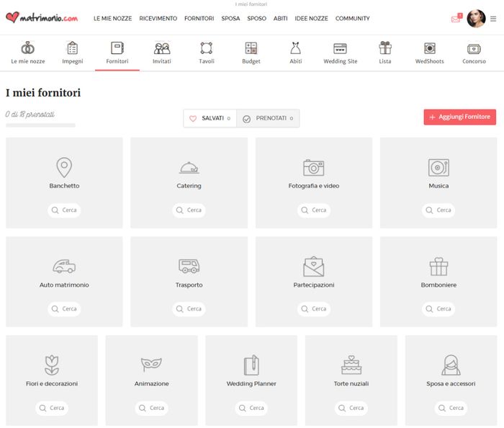The height and width of the screenshot is (428, 504).
Task: Search vendors under the Catering card
Action: [189, 210]
